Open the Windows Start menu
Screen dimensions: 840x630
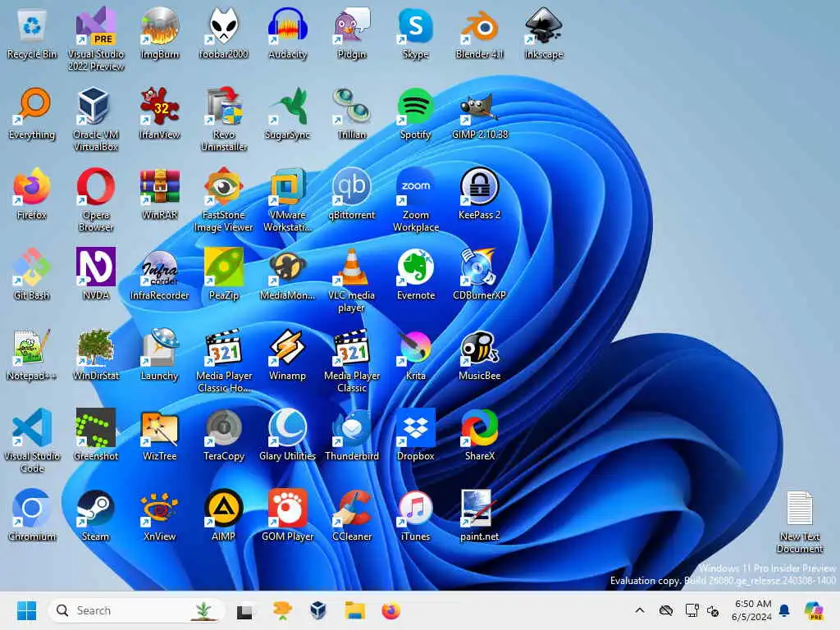(26, 610)
